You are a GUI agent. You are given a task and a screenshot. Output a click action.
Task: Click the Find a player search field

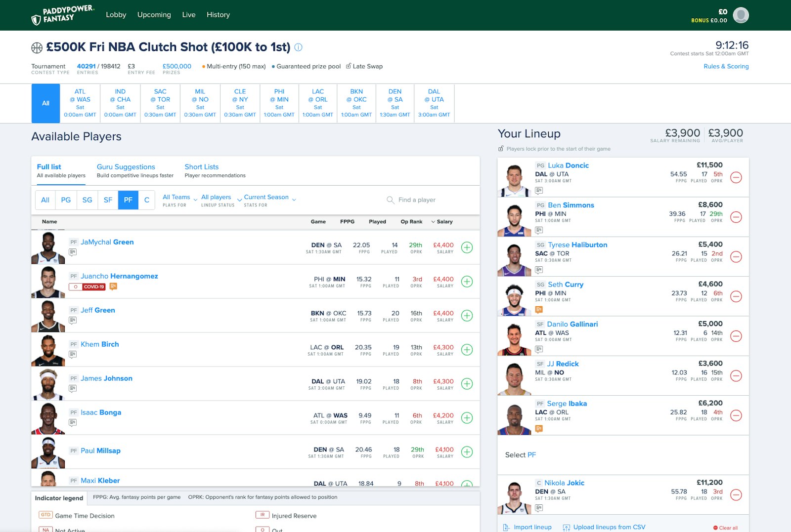point(425,200)
